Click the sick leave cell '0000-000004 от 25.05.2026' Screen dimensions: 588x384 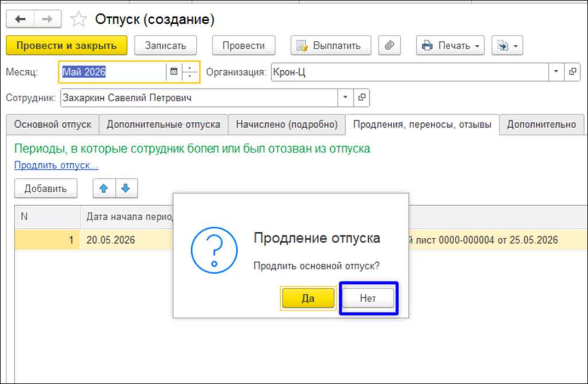tap(498, 240)
